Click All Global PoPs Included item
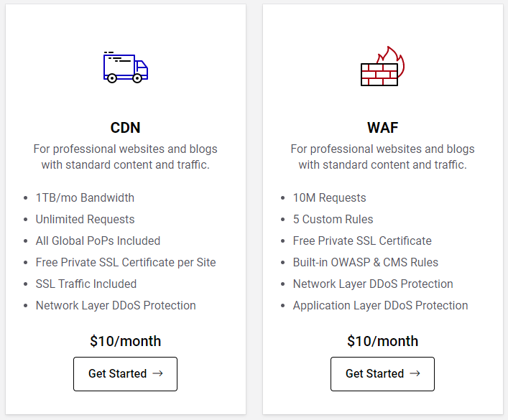 pyautogui.click(x=98, y=241)
